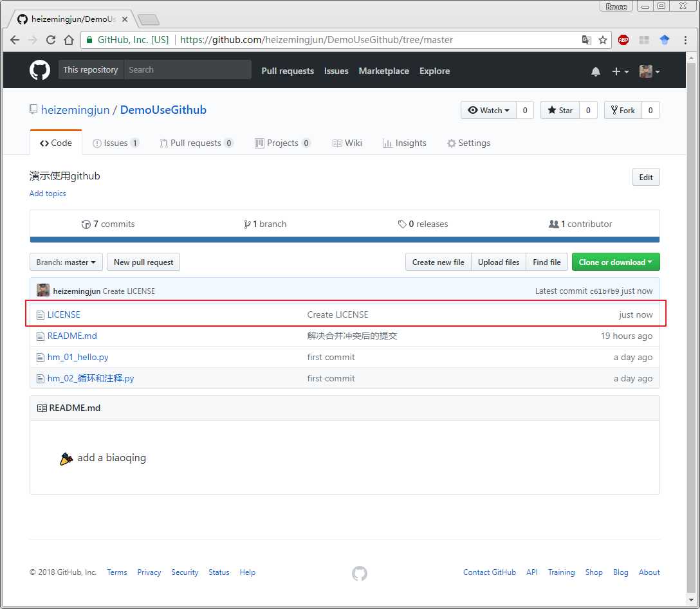Click the Watch count number
Screen dimensions: 700x609
[525, 110]
